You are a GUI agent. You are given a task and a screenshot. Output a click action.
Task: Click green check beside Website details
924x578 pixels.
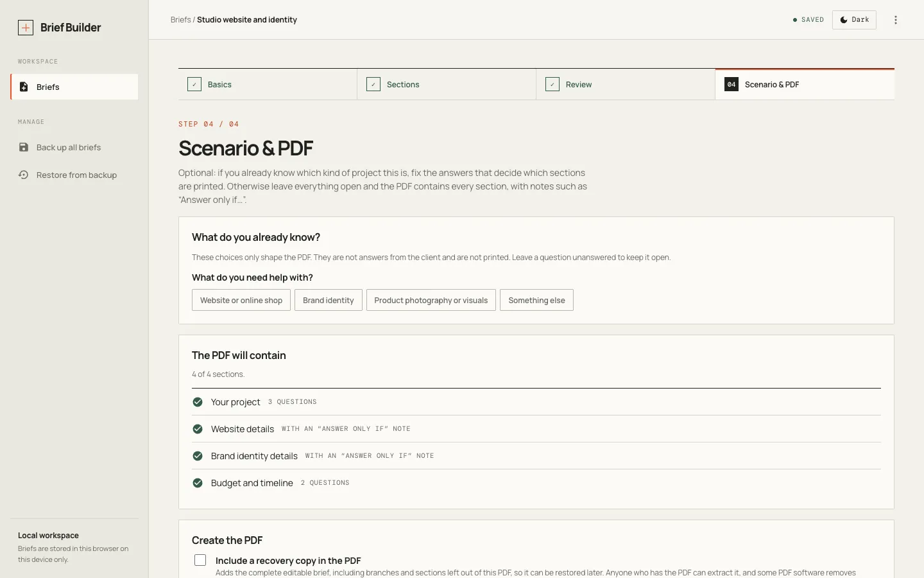coord(198,429)
